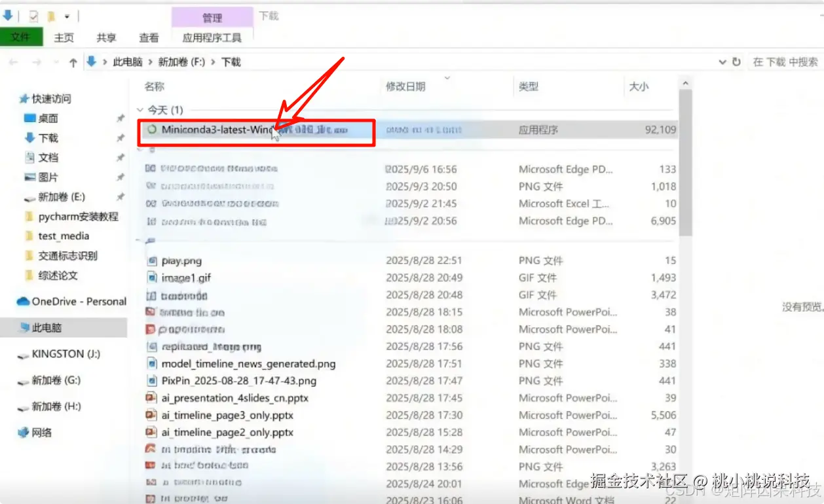Screen dimensions: 824x504
Task: Switch to the 查看 ribbon tab
Action: coord(149,37)
